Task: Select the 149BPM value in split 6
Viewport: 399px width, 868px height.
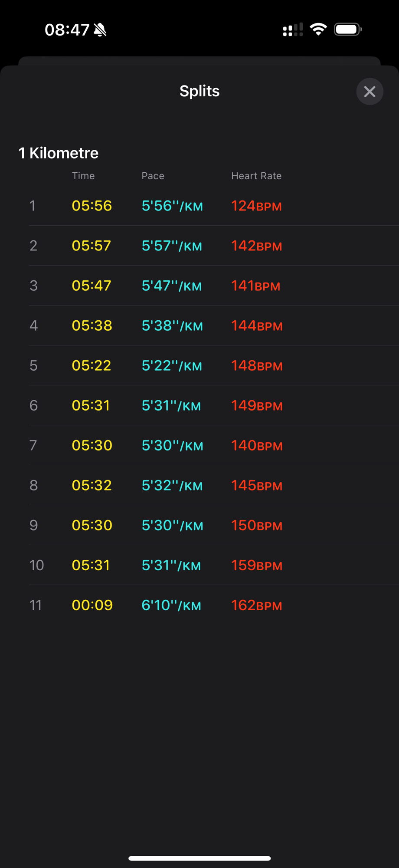Action: (x=257, y=406)
